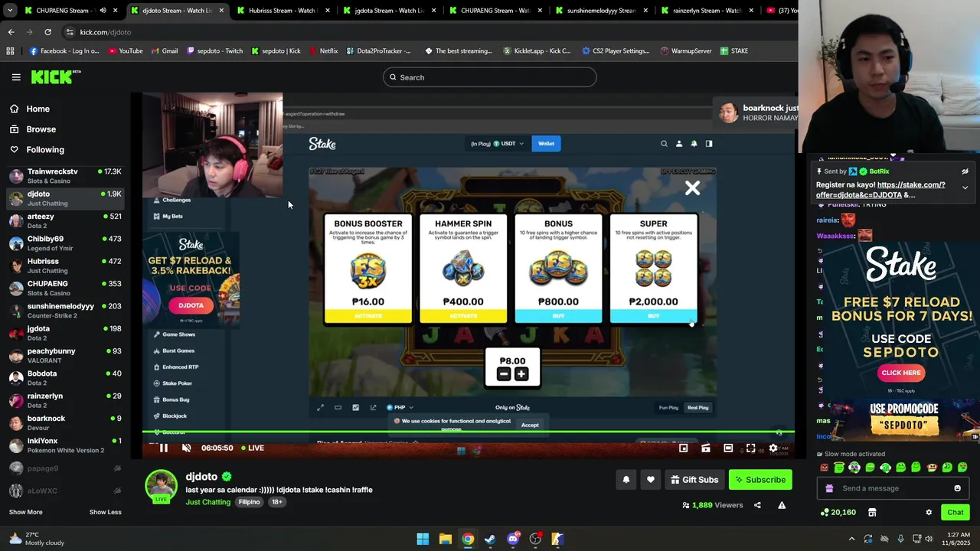Open Steam from the taskbar
The image size is (980, 551).
490,539
